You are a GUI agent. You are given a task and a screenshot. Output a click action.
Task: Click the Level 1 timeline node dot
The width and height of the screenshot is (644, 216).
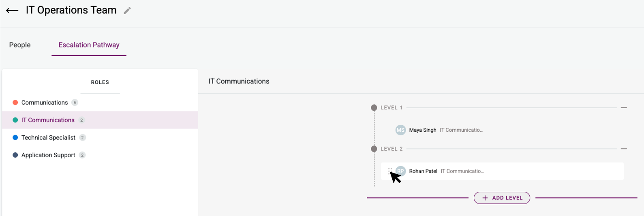point(374,108)
